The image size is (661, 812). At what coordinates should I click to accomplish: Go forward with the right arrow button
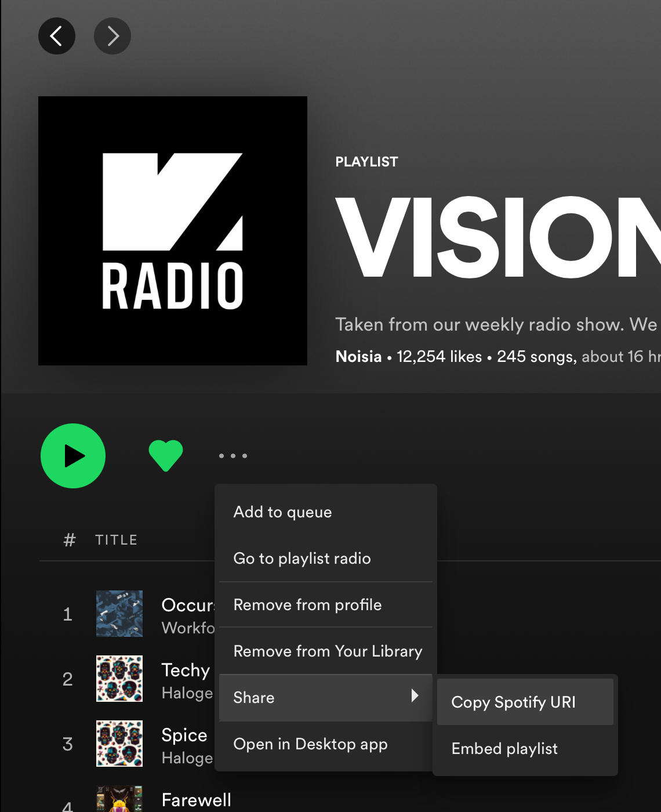tap(112, 36)
